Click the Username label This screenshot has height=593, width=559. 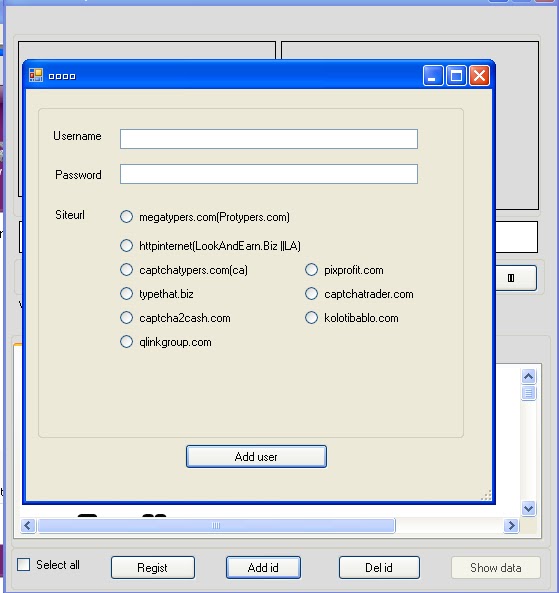[x=77, y=136]
